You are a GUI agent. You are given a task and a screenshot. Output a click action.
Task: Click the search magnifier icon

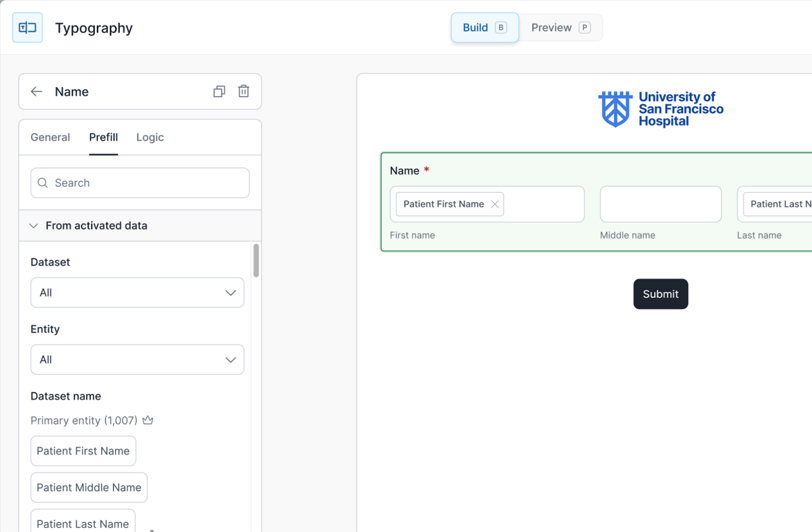coord(42,183)
